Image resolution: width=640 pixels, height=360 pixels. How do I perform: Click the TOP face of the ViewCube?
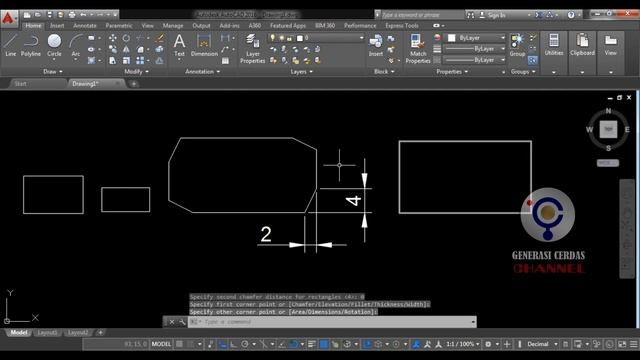608,129
